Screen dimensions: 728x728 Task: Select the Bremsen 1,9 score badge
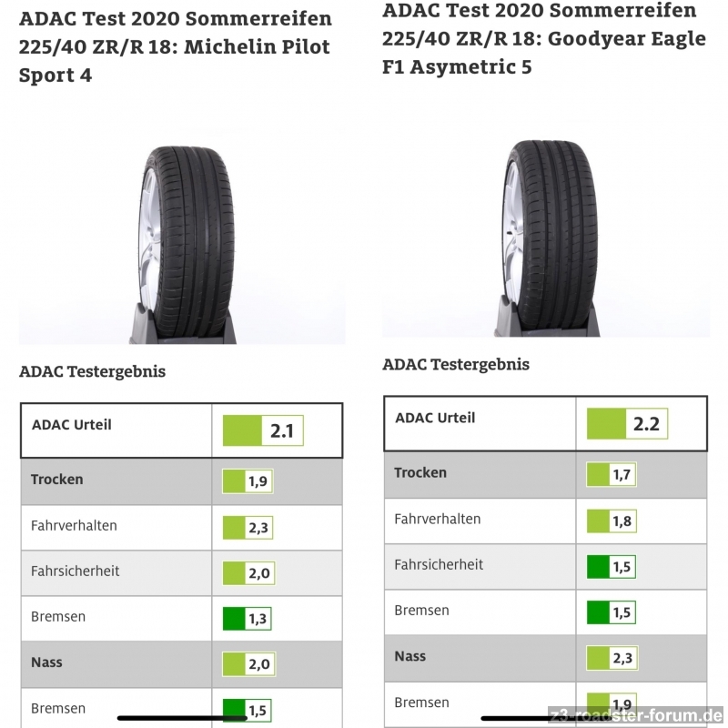point(611,703)
